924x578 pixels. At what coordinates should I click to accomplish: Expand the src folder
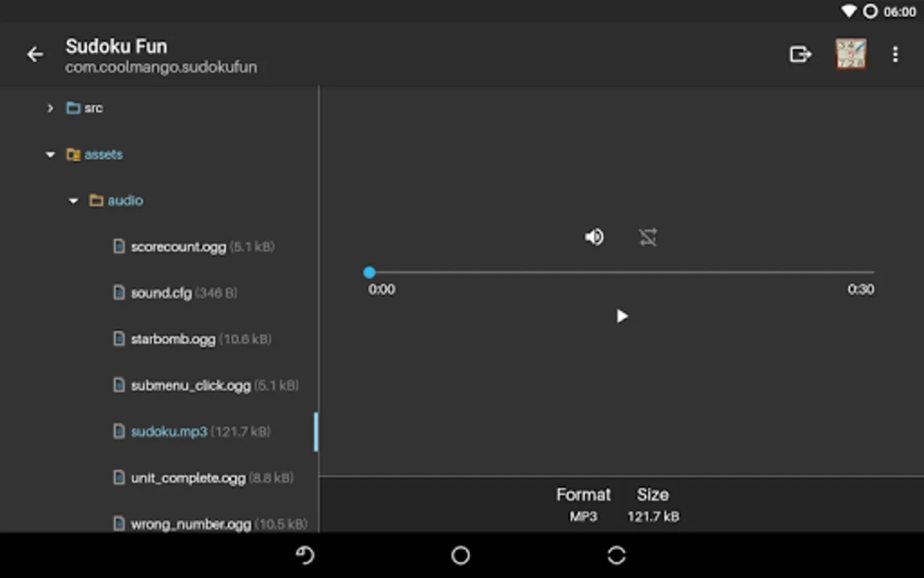pos(51,108)
